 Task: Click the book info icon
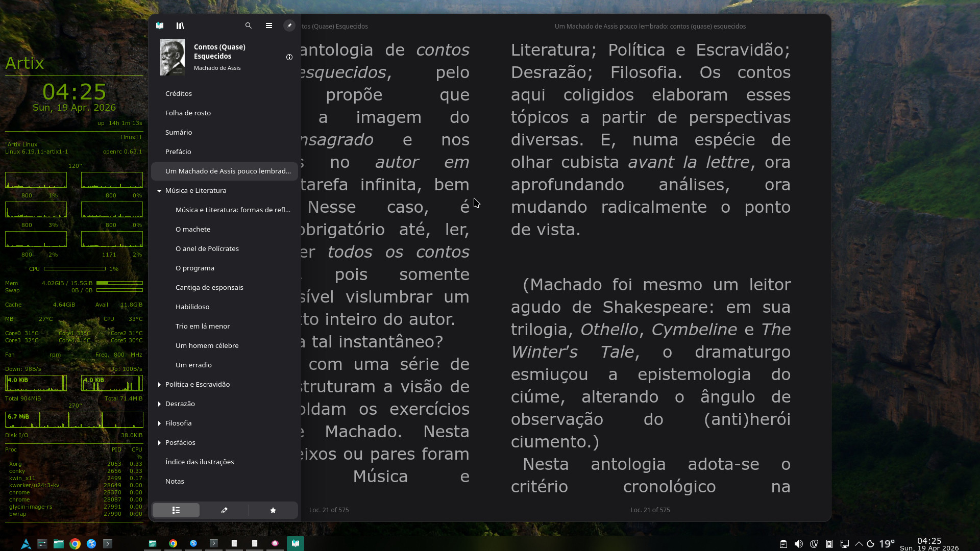[289, 57]
